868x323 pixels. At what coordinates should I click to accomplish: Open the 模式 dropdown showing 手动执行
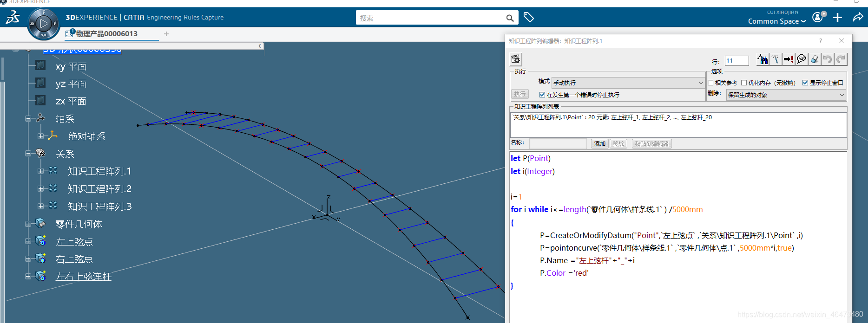(x=628, y=83)
